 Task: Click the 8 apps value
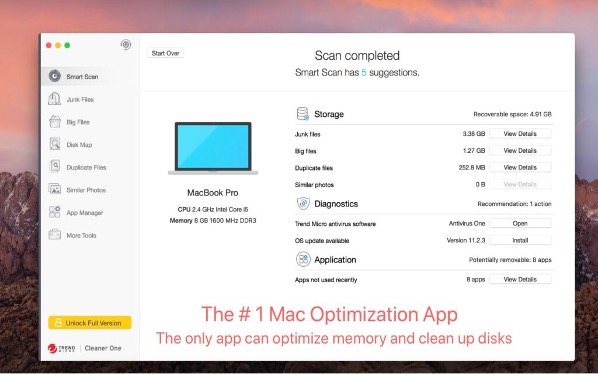pos(476,279)
